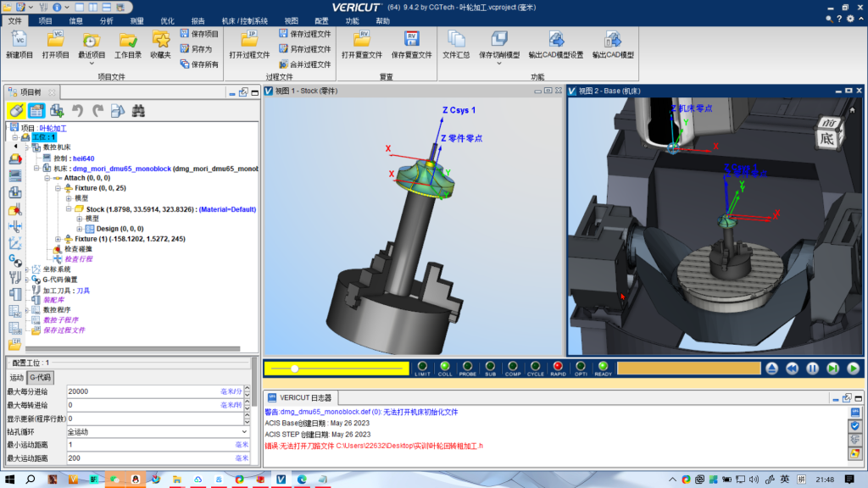Expand the Design (0, 0, 0) node
This screenshot has height=488, width=868.
[79, 229]
